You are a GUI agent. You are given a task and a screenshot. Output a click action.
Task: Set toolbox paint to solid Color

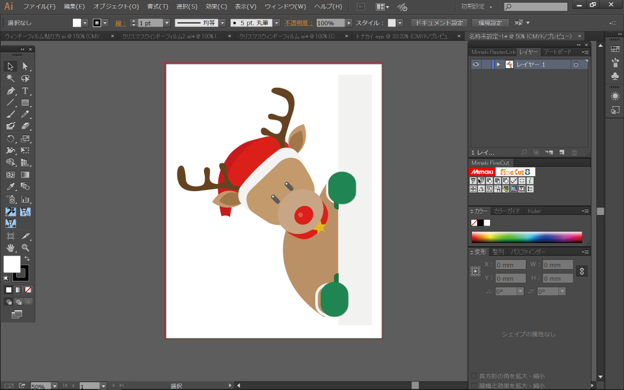point(8,290)
